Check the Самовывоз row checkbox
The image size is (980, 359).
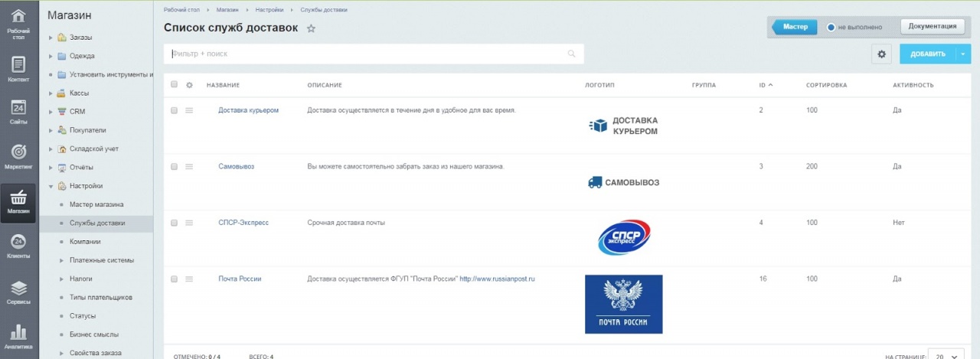[x=175, y=166]
